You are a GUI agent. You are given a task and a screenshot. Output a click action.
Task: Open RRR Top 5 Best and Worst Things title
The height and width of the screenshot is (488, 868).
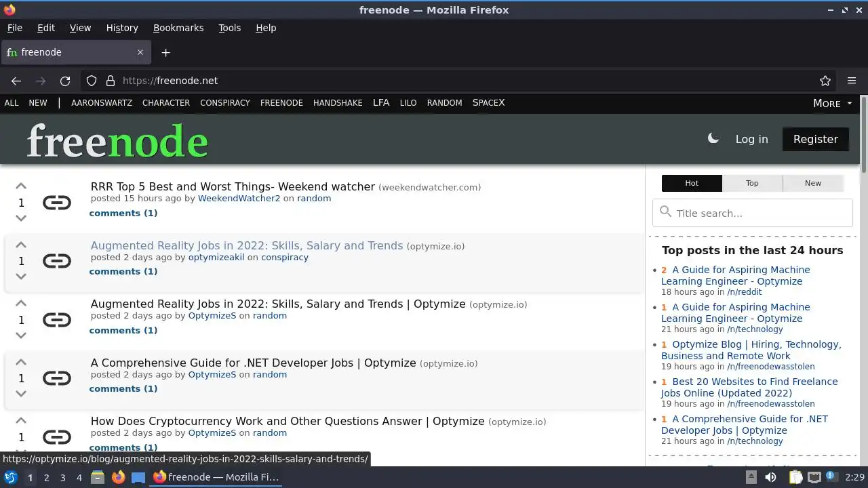(x=233, y=186)
